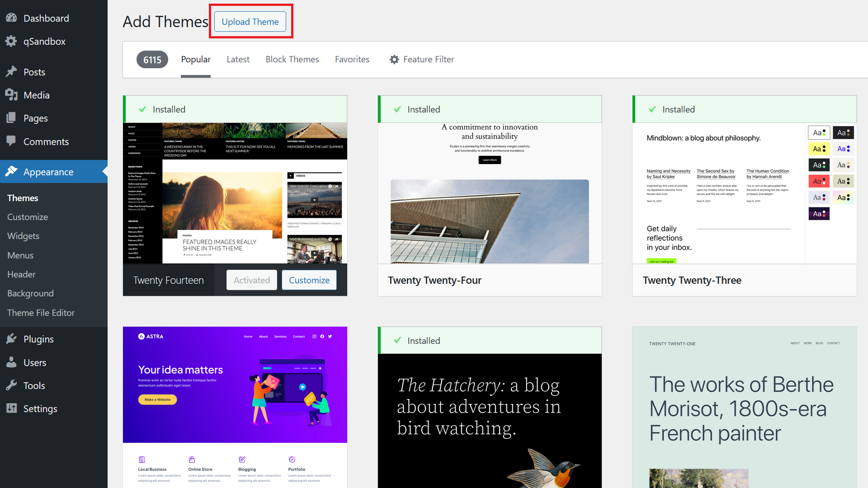The height and width of the screenshot is (488, 868).
Task: Click the 6115 theme count badge
Action: tap(152, 60)
